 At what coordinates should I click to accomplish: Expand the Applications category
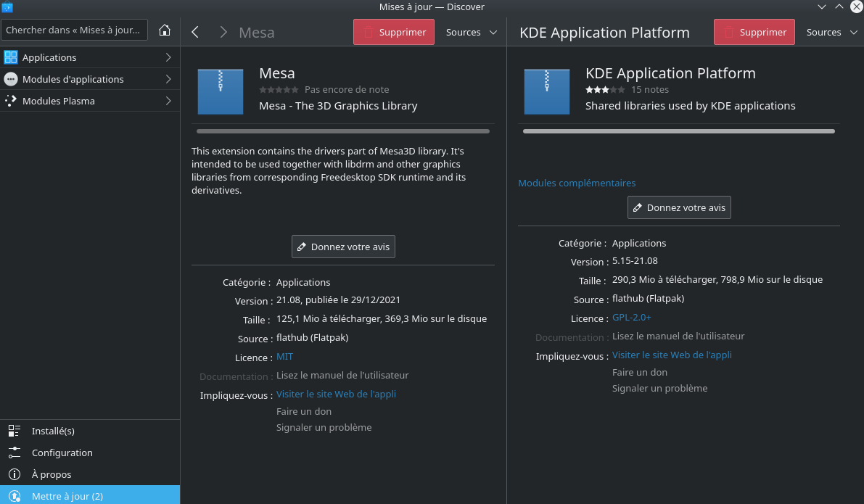pyautogui.click(x=89, y=57)
